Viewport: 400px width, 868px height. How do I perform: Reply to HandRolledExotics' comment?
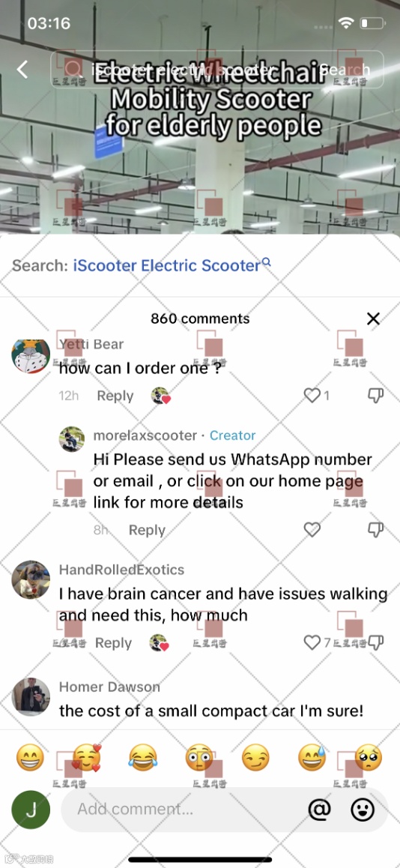pyautogui.click(x=113, y=643)
